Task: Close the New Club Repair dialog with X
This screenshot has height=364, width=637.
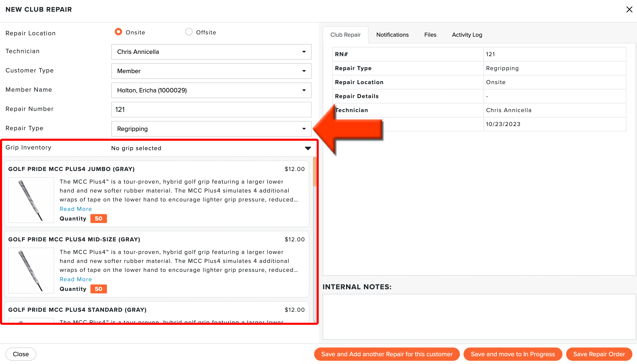Action: point(629,9)
